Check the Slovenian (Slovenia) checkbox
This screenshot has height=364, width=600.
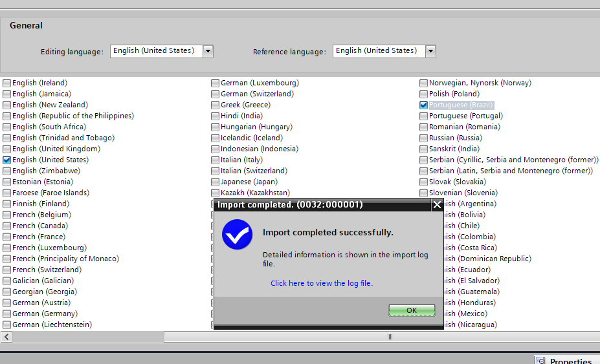pyautogui.click(x=423, y=193)
